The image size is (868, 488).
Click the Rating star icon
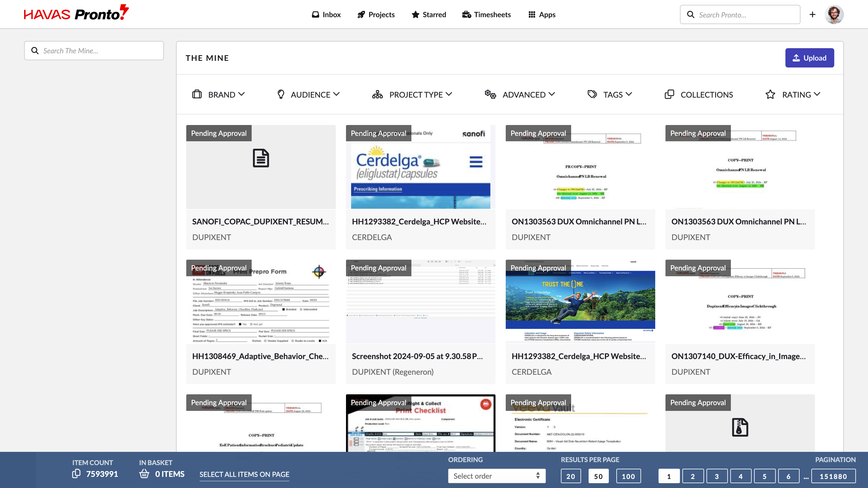point(770,94)
